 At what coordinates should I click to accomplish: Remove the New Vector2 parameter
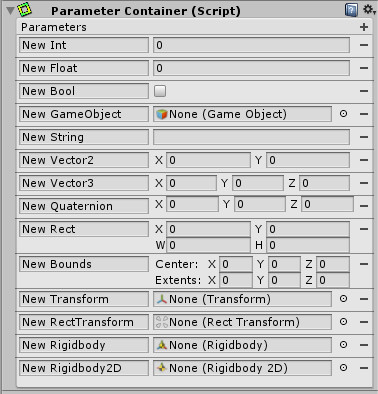coord(364,160)
